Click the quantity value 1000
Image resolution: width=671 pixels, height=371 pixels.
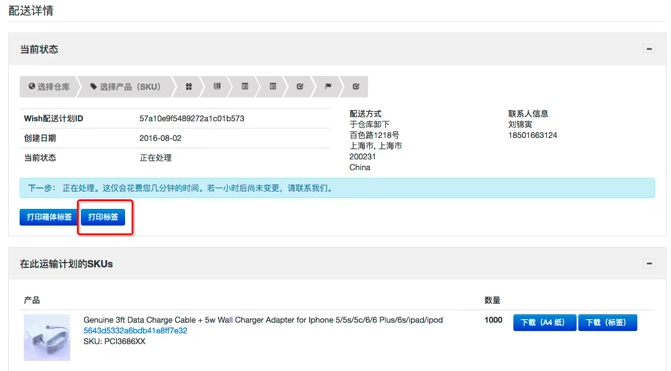click(x=493, y=320)
